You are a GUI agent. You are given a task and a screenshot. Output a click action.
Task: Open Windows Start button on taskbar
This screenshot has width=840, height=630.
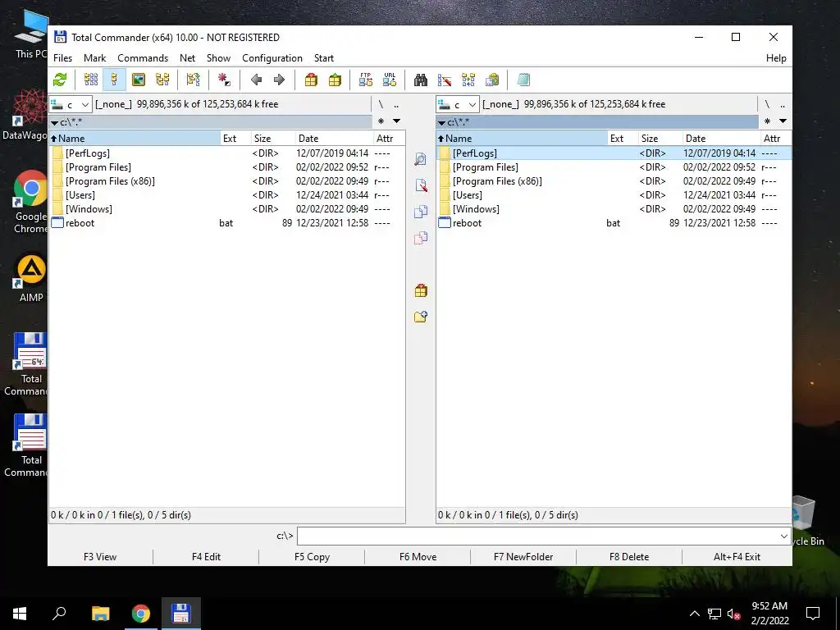pos(20,614)
